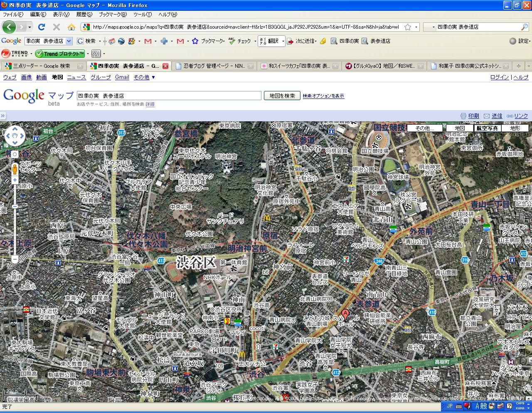This screenshot has height=413, width=532.
Task: Click the Google Toolbar logo
Action: [11, 41]
